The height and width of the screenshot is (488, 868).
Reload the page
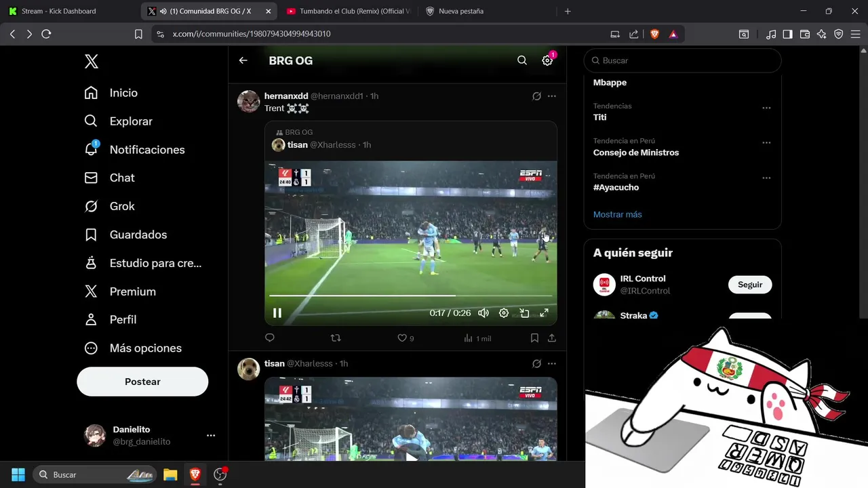(x=46, y=34)
